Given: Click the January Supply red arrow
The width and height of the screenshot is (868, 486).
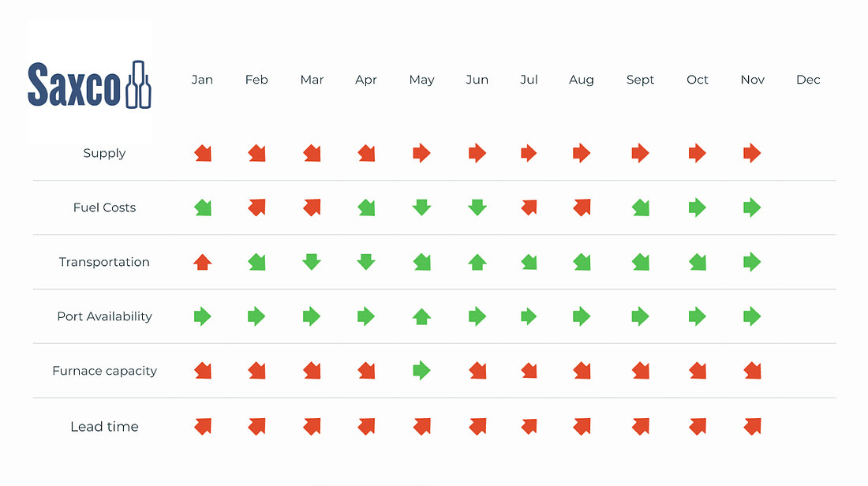Looking at the screenshot, I should [203, 153].
